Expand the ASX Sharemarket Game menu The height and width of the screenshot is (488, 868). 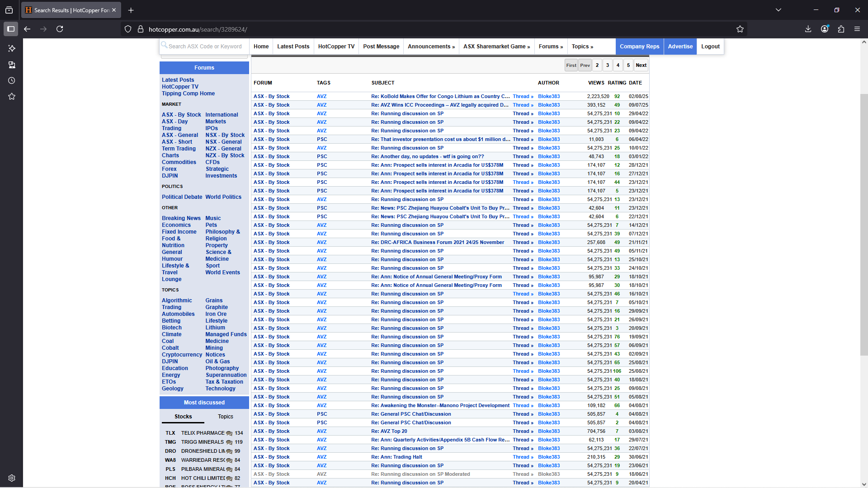[x=496, y=46]
